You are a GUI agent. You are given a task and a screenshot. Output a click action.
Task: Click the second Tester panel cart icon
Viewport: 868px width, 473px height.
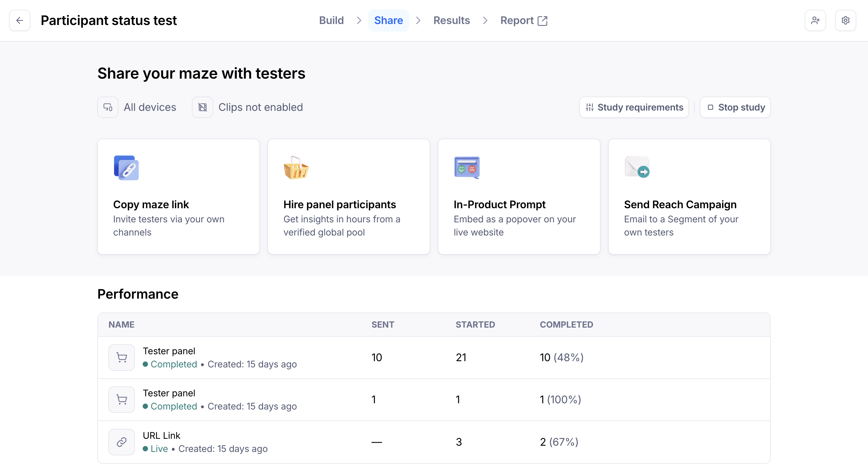click(122, 400)
